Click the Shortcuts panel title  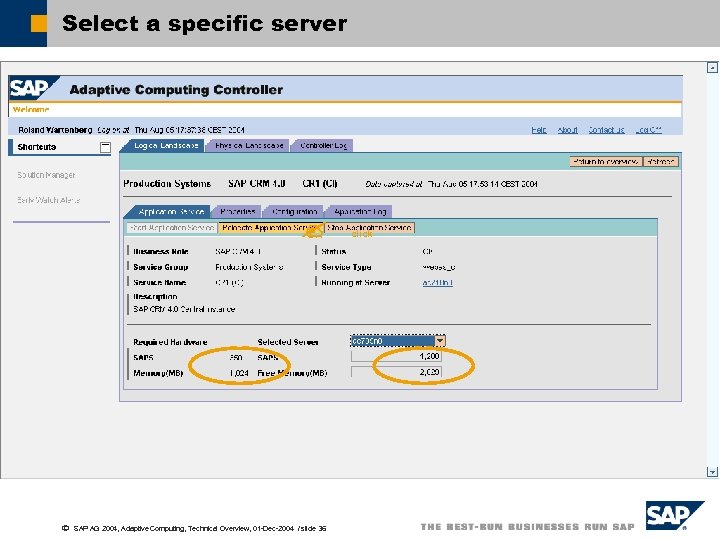point(37,147)
